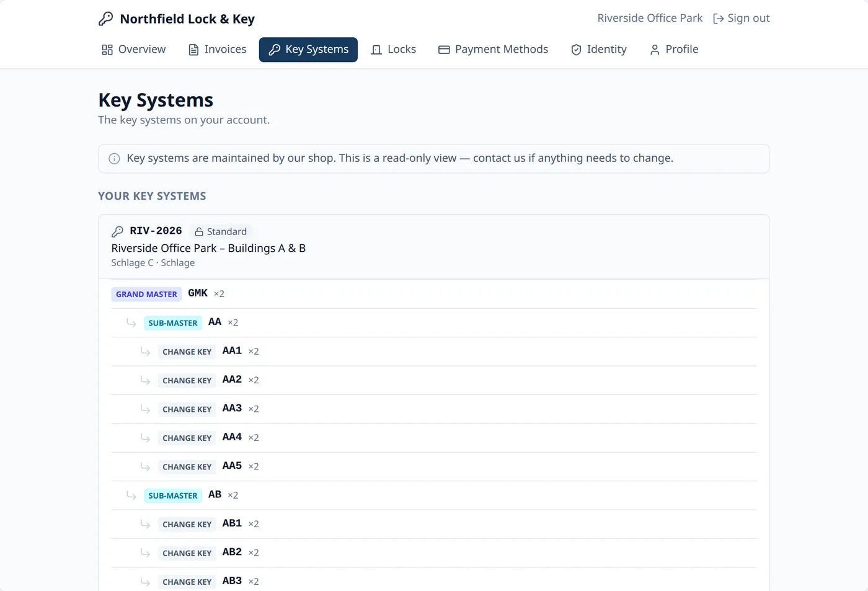The image size is (868, 591).
Task: Click the indent arrow beside change key AA4
Action: click(145, 437)
